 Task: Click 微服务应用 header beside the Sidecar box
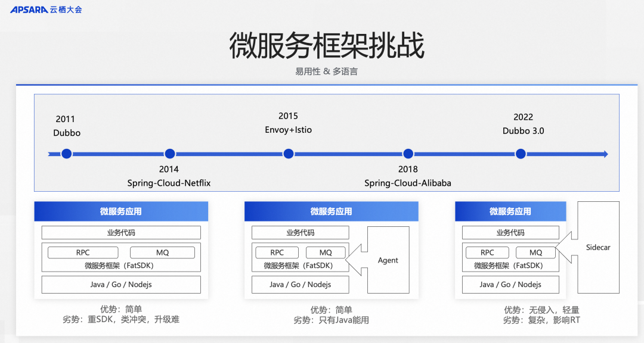pos(510,211)
